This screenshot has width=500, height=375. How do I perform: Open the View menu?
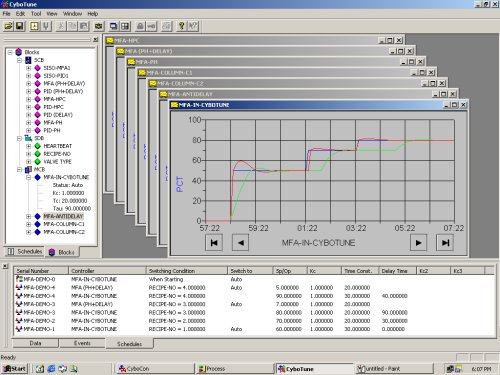click(52, 14)
